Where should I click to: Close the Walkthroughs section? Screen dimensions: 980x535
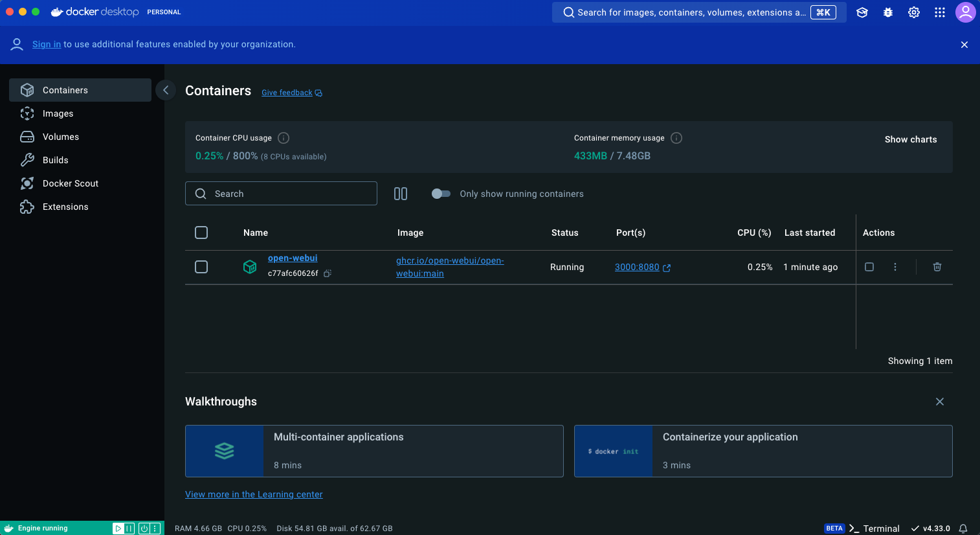coord(940,402)
